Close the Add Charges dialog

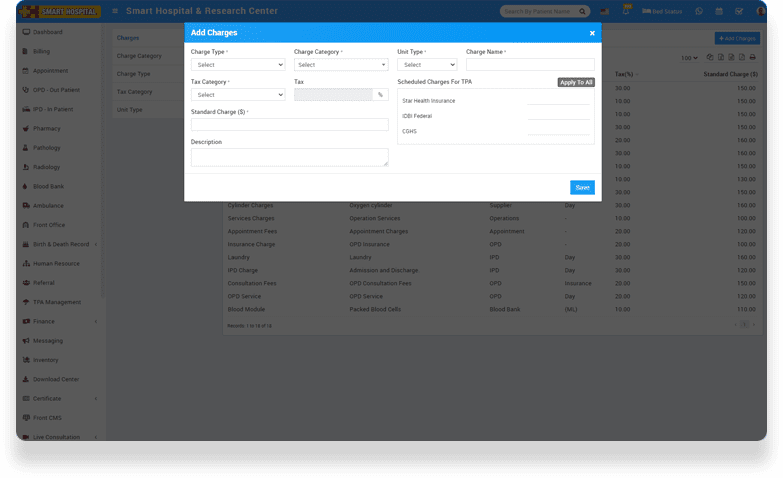pyautogui.click(x=592, y=33)
